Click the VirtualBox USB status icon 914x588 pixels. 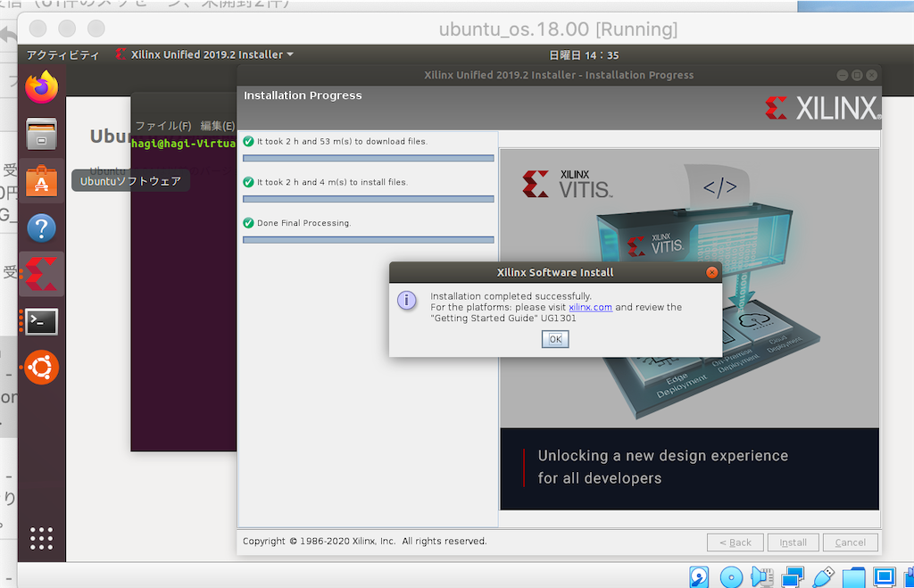point(823,577)
